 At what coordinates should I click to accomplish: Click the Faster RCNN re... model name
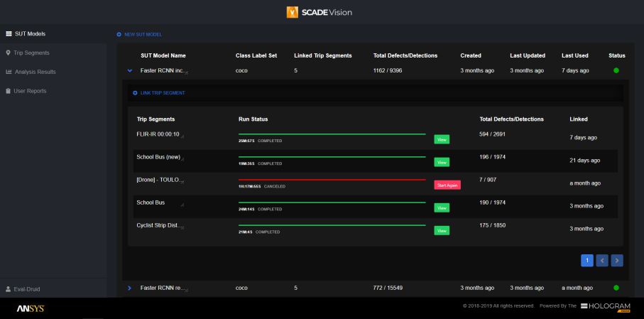(162, 288)
